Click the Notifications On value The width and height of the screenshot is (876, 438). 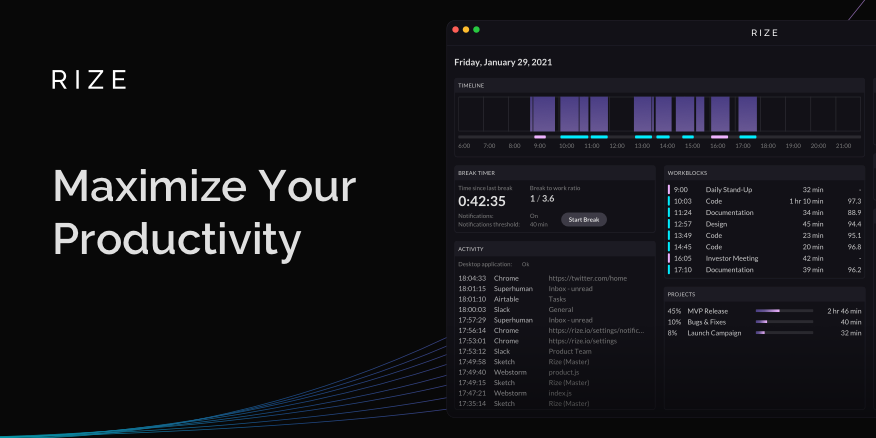pos(534,216)
